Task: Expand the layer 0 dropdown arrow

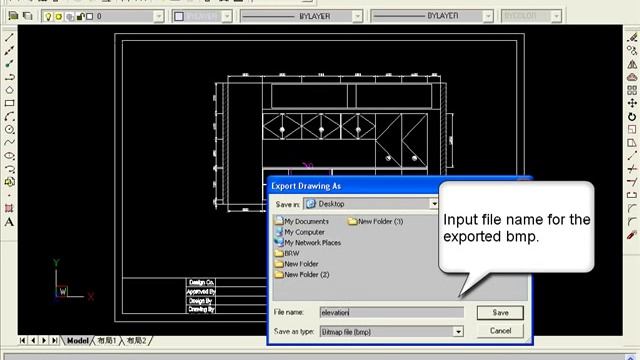Action: point(158,16)
